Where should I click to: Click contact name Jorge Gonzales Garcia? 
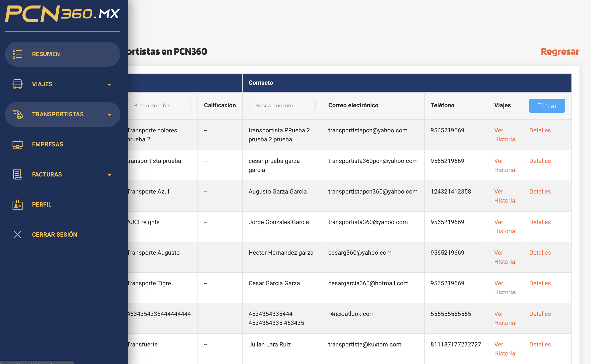pyautogui.click(x=278, y=222)
